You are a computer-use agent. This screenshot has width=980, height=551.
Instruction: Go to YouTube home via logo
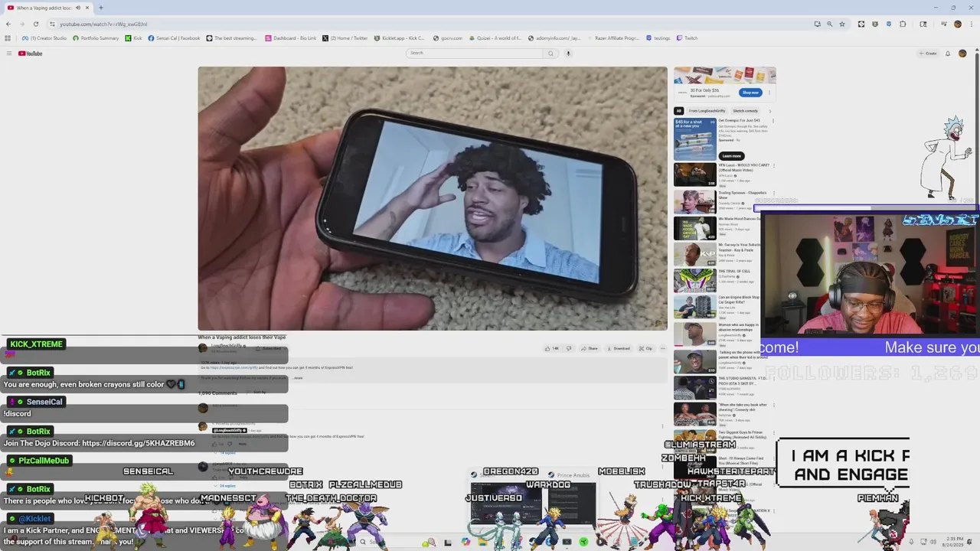pos(31,54)
